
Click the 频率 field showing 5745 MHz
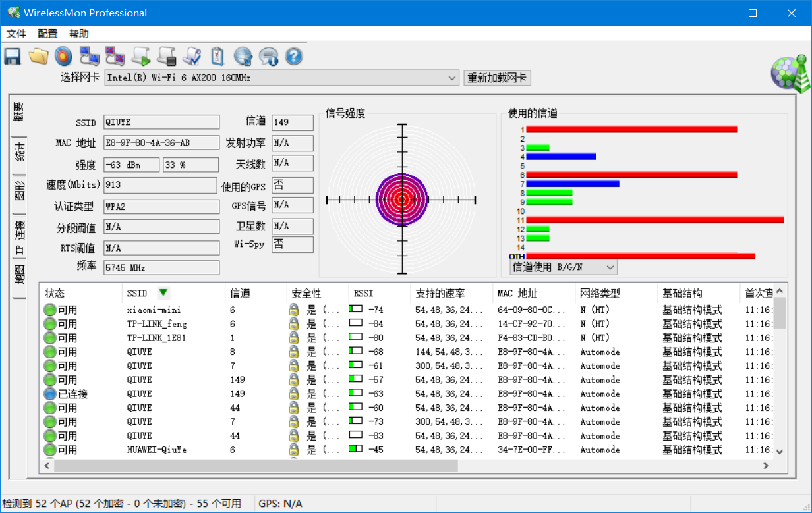[161, 267]
